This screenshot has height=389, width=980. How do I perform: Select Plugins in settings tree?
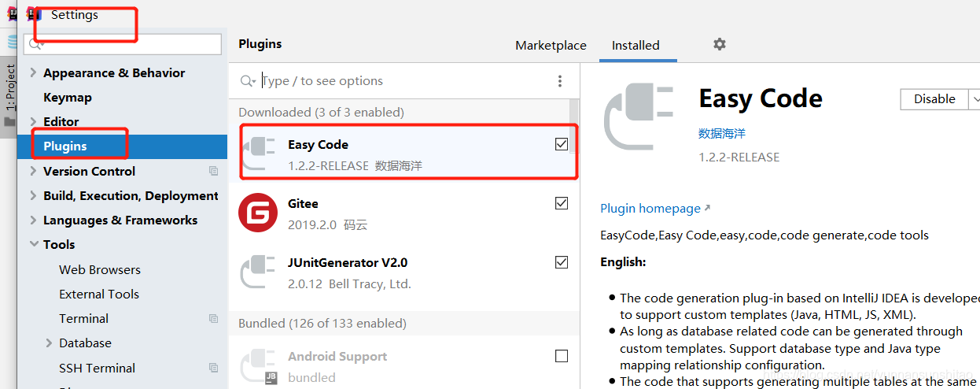122,146
